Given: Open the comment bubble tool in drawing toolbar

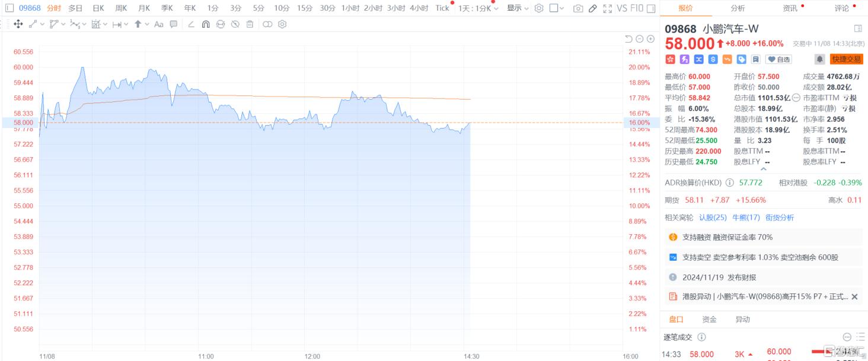Looking at the screenshot, I should (173, 24).
